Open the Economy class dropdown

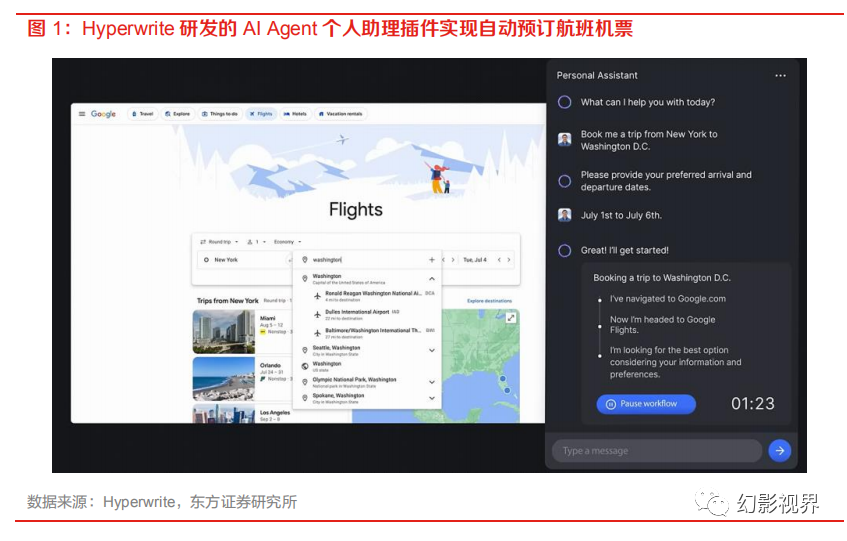click(x=287, y=242)
